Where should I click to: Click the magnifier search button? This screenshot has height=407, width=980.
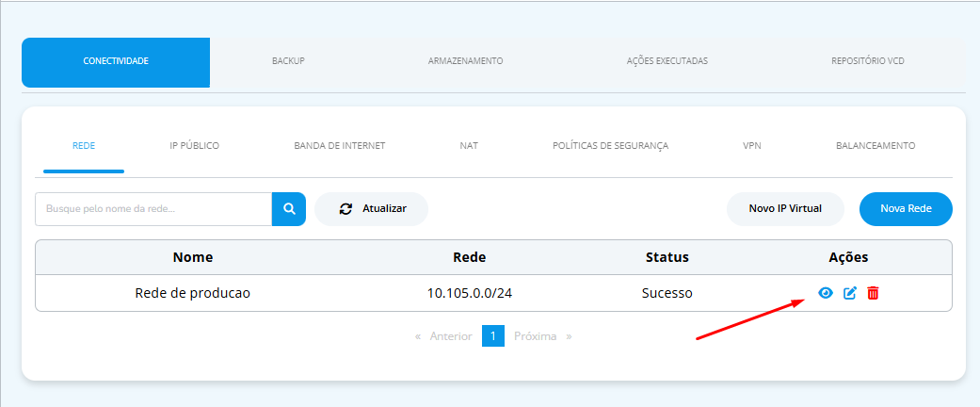289,209
